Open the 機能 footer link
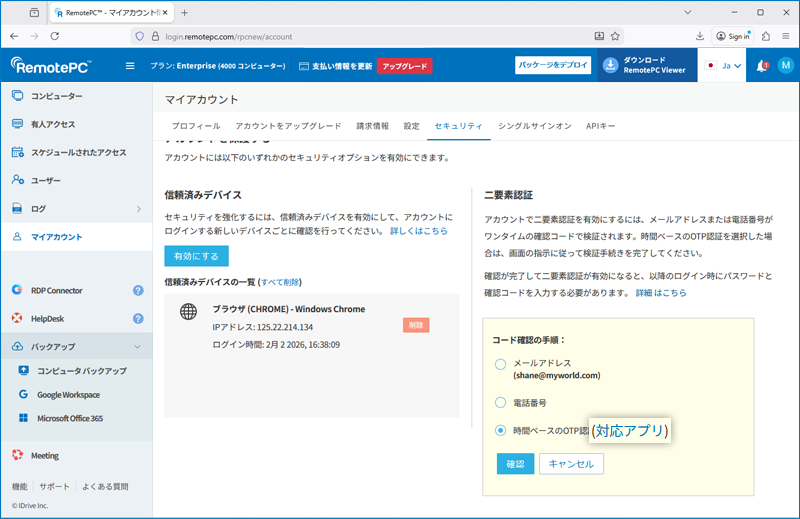 (x=19, y=486)
